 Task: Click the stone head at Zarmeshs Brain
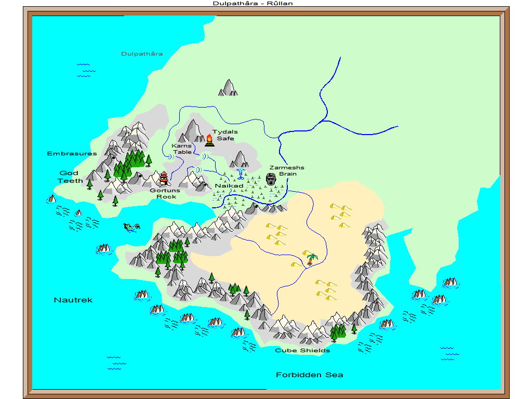click(x=271, y=179)
